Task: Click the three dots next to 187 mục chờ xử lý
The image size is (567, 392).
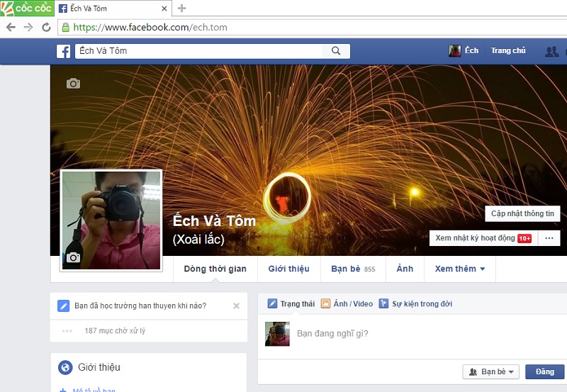Action: 67,331
